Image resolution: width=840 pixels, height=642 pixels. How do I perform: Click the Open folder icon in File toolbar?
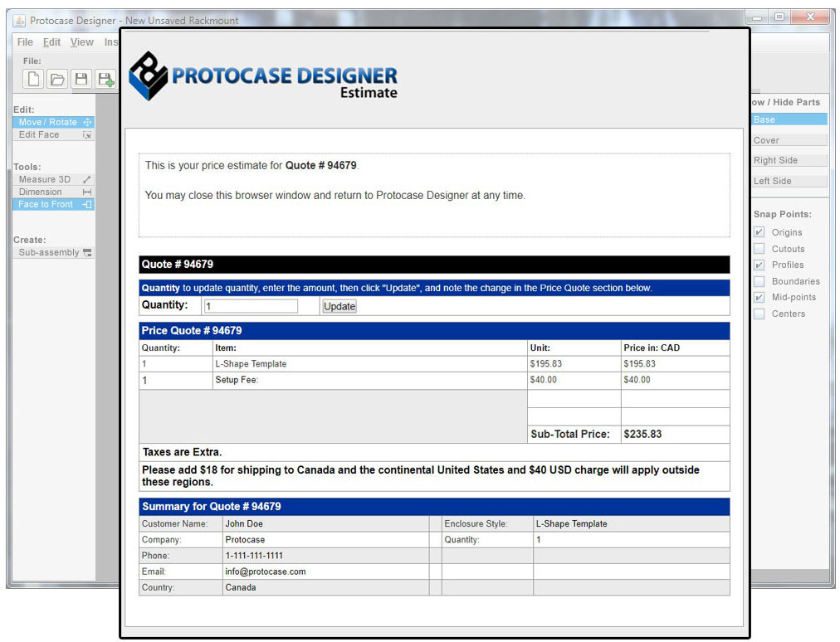tap(57, 80)
